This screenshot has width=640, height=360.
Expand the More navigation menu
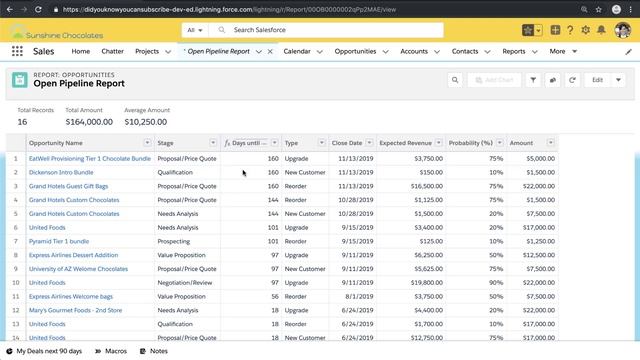[563, 51]
